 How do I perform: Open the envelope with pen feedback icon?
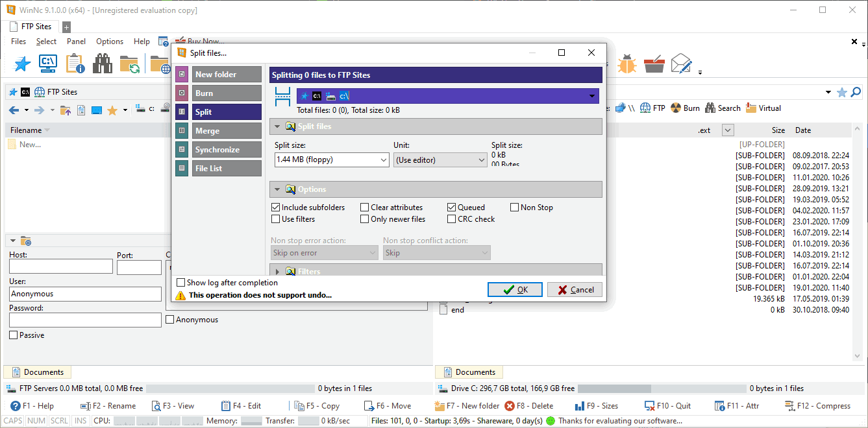[x=682, y=63]
